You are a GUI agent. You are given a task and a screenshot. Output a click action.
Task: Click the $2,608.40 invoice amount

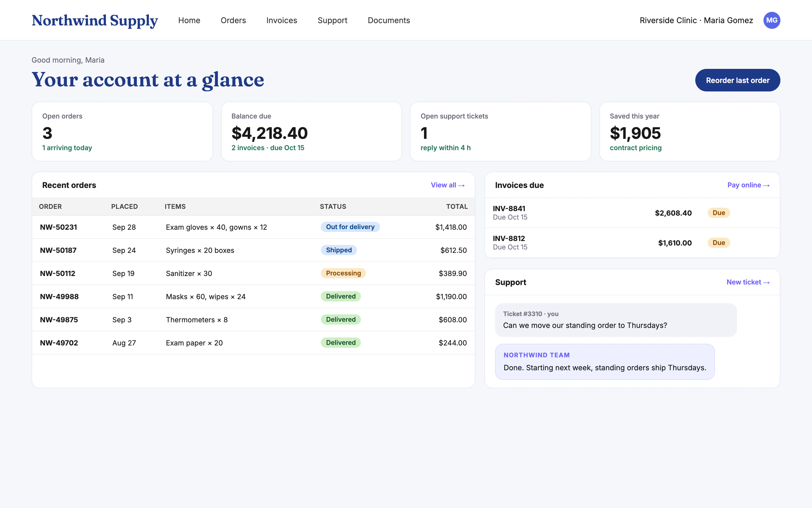tap(673, 213)
